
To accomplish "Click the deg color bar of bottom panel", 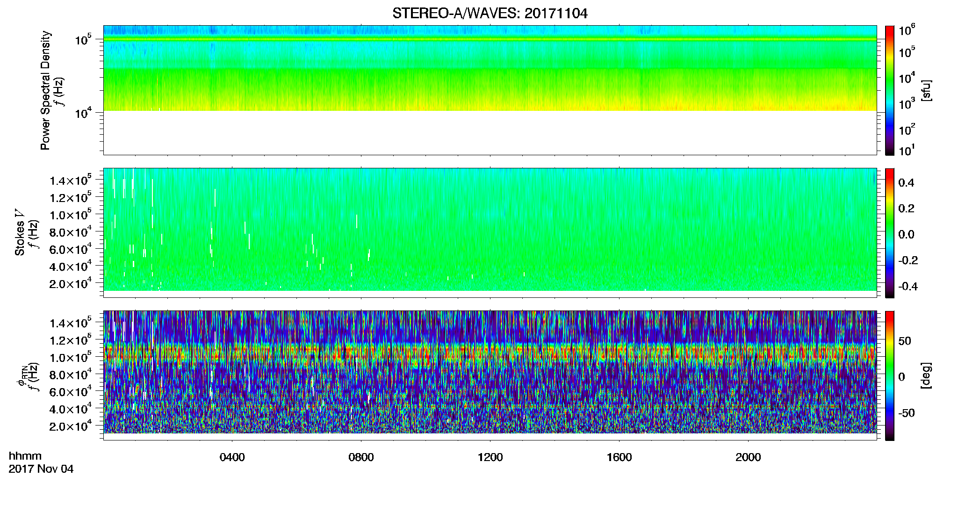I will (890, 375).
